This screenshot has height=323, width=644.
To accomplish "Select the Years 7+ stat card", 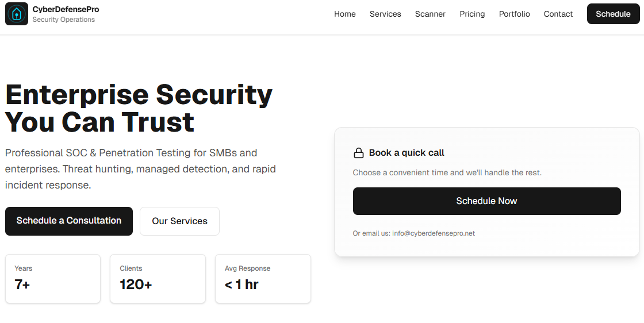I will (53, 279).
